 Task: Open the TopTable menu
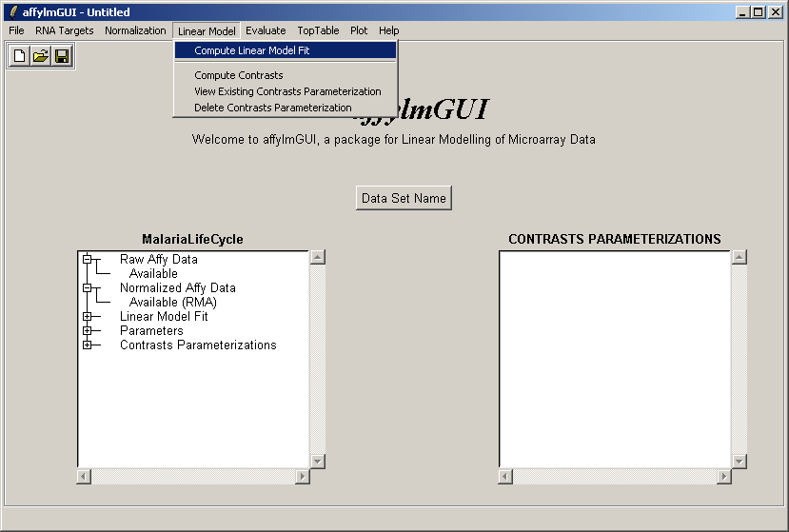pyautogui.click(x=318, y=30)
